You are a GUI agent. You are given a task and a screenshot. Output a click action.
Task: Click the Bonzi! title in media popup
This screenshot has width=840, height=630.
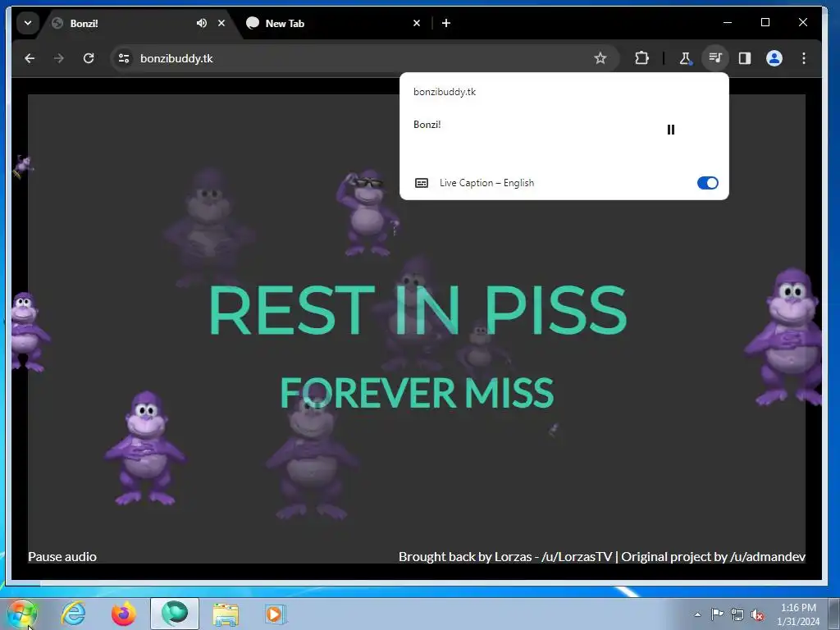click(x=427, y=125)
